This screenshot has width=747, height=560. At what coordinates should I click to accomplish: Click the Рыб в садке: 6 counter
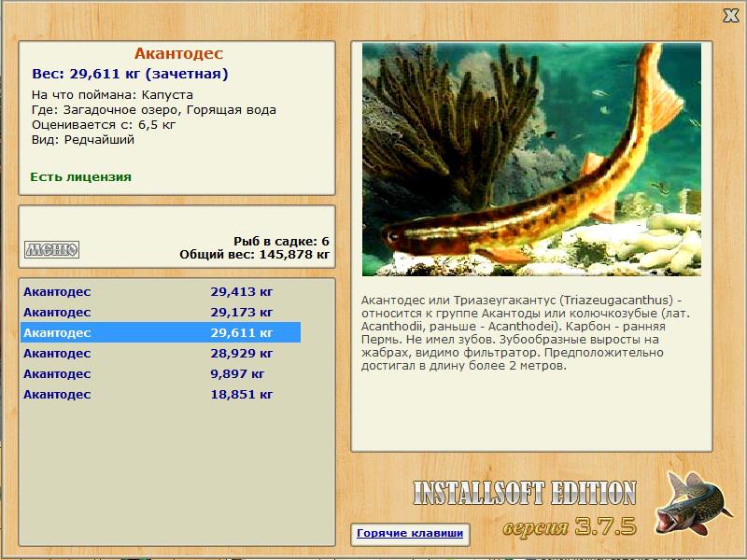coord(281,241)
